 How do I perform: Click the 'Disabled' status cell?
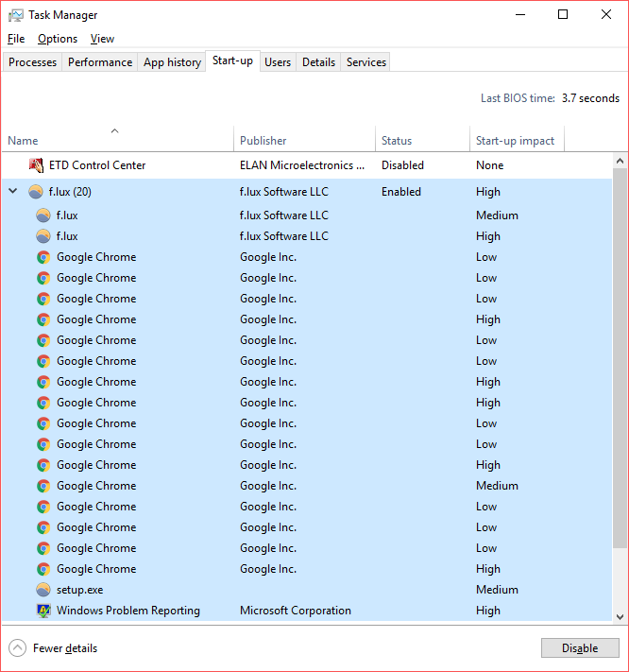[402, 165]
